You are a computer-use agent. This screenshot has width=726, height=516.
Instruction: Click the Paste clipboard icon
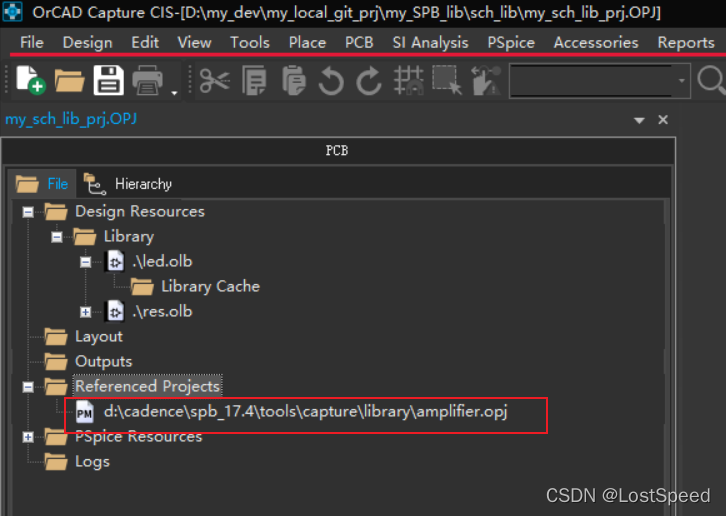coord(293,81)
